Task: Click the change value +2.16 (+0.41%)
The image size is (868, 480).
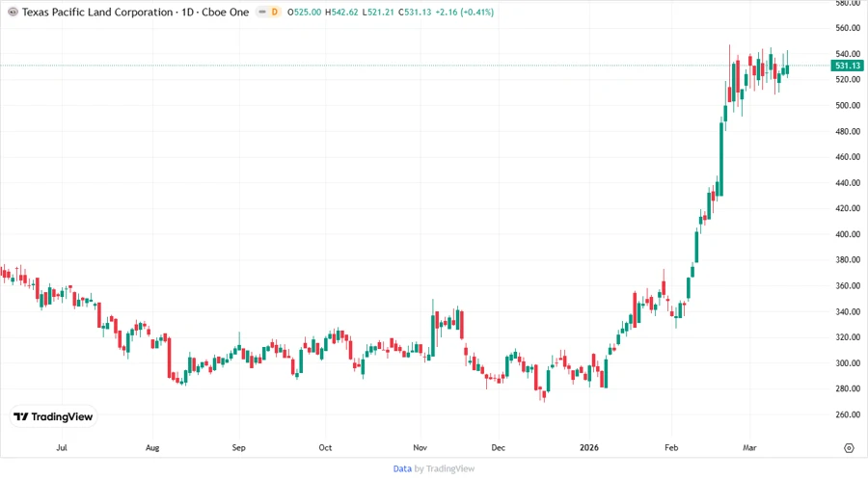Action: (464, 12)
